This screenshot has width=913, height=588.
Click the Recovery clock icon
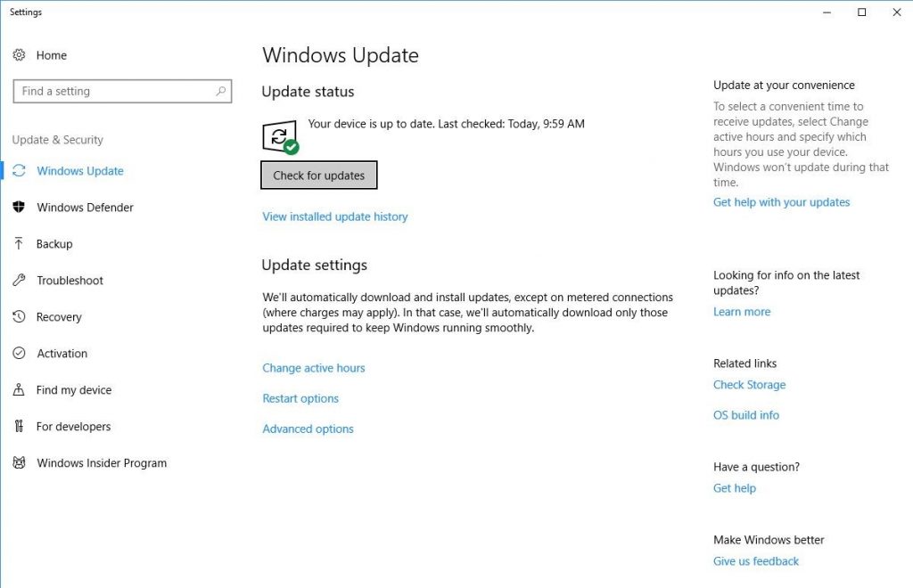[20, 316]
